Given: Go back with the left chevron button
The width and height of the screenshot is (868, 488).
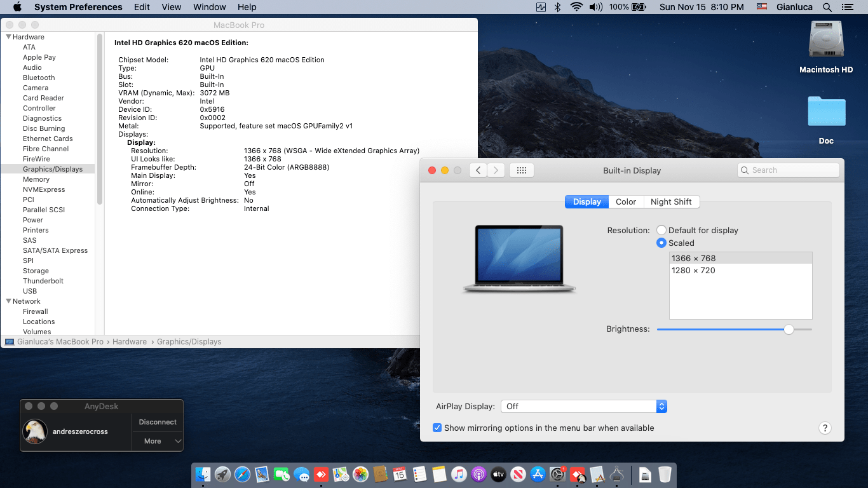Looking at the screenshot, I should point(478,170).
